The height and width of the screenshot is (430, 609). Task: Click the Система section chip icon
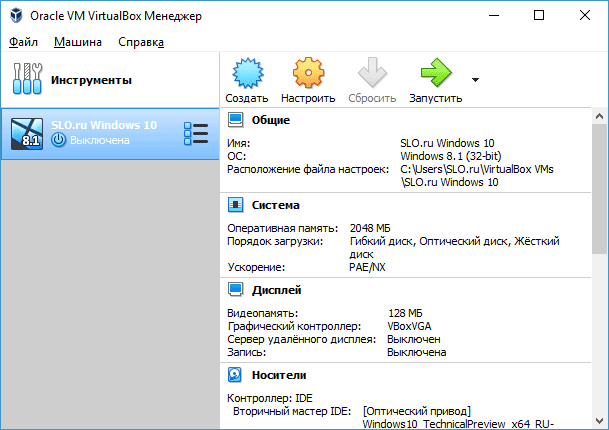[235, 205]
